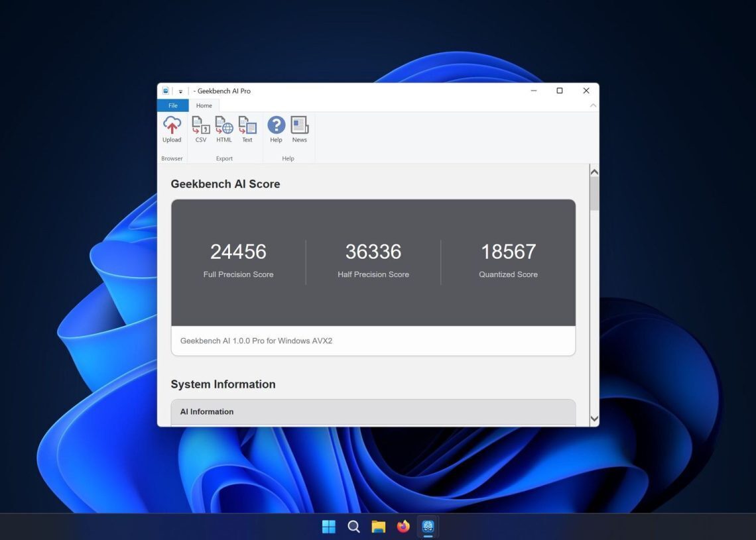Screen dimensions: 756x540
Task: Export results as CSV
Action: tap(200, 129)
